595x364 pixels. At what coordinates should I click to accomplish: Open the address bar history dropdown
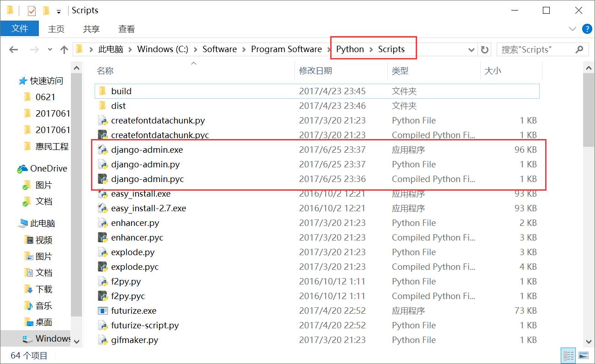click(x=472, y=49)
